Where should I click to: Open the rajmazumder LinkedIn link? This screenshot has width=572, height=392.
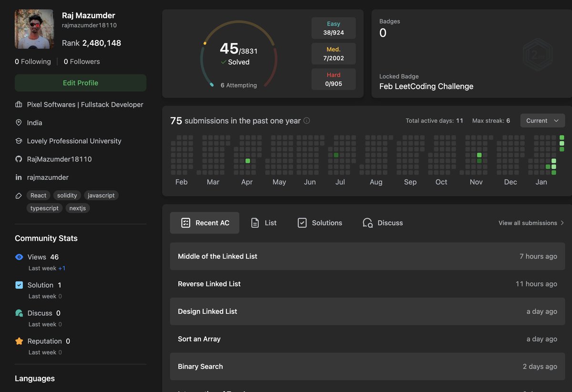48,177
